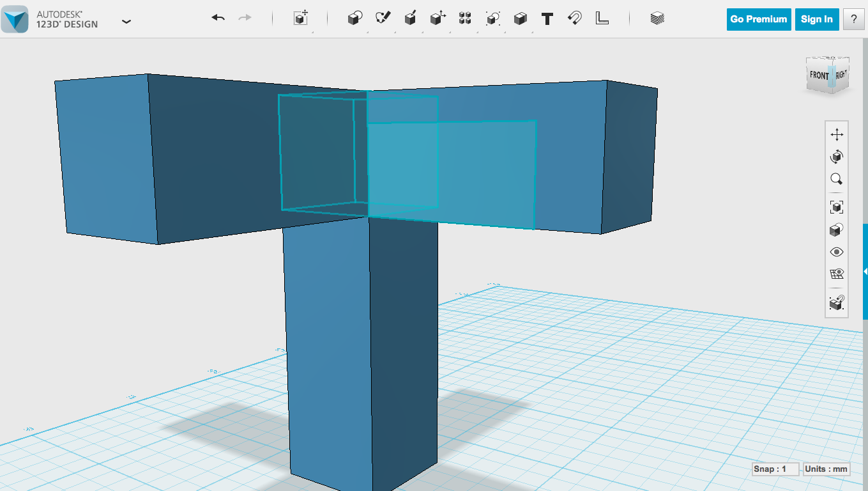
Task: Open the Grouping tool menu
Action: pyautogui.click(x=492, y=19)
